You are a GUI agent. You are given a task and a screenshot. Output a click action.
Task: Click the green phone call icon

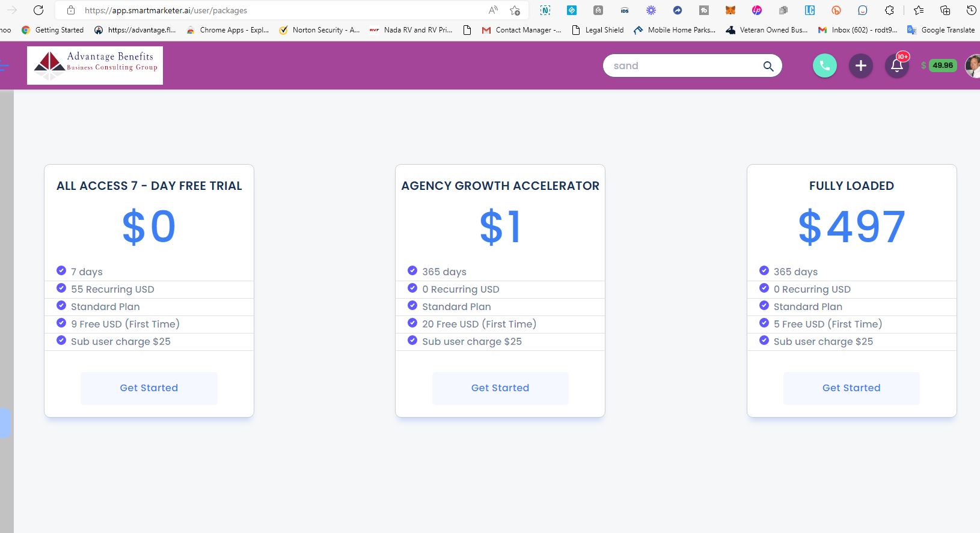pos(824,65)
